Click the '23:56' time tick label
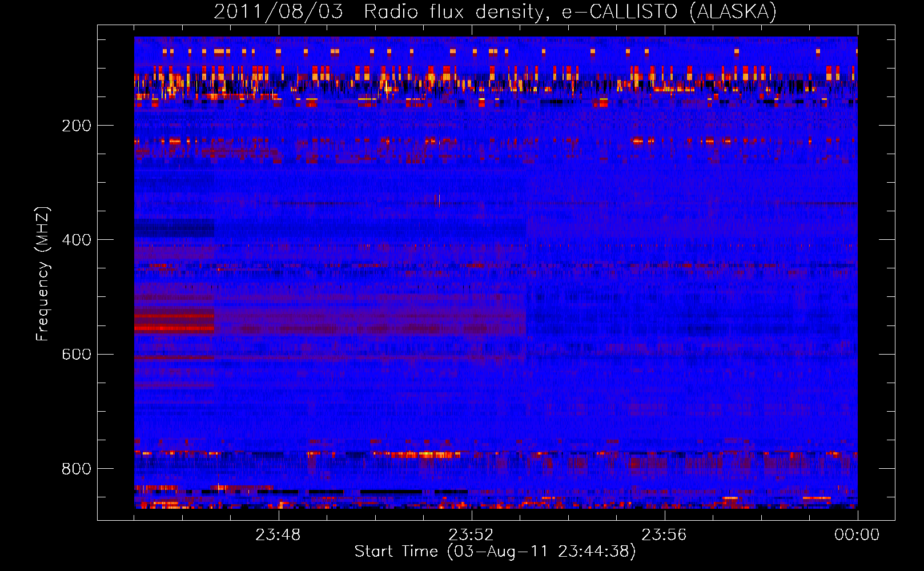 click(664, 535)
